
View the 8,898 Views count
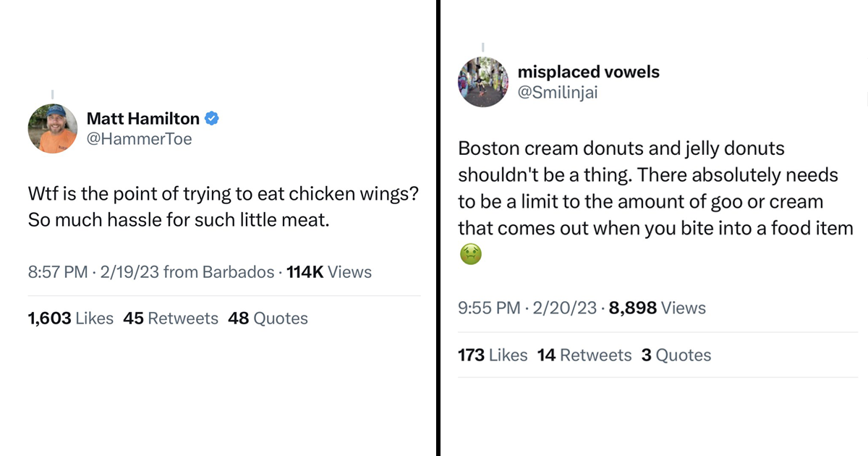(x=658, y=308)
